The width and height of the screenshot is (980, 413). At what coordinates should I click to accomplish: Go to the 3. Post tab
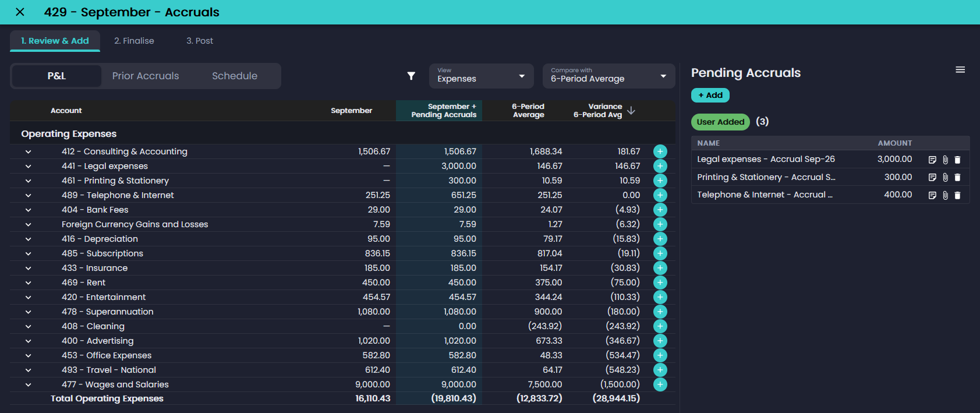tap(200, 41)
